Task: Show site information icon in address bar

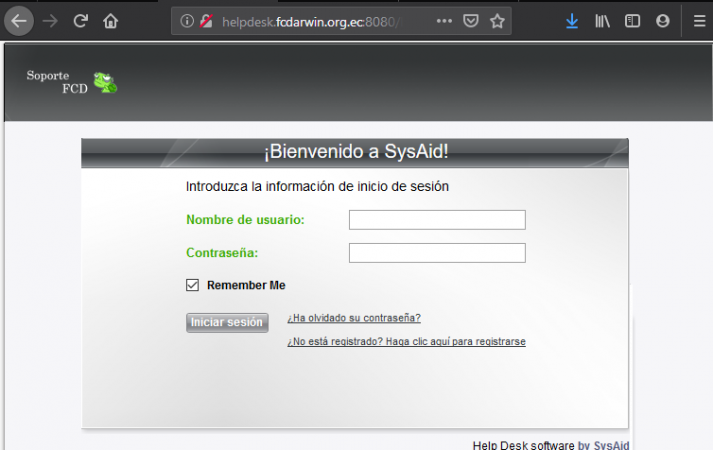Action: [187, 21]
